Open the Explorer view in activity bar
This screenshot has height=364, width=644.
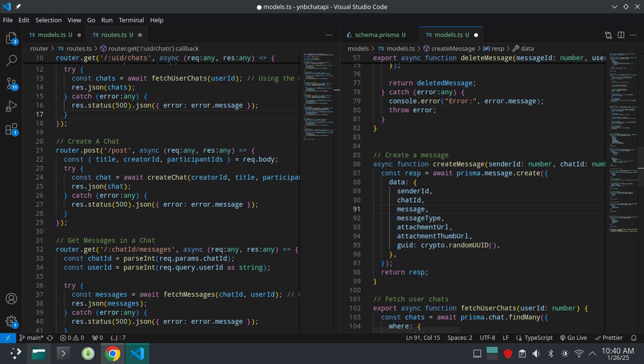pos(11,38)
